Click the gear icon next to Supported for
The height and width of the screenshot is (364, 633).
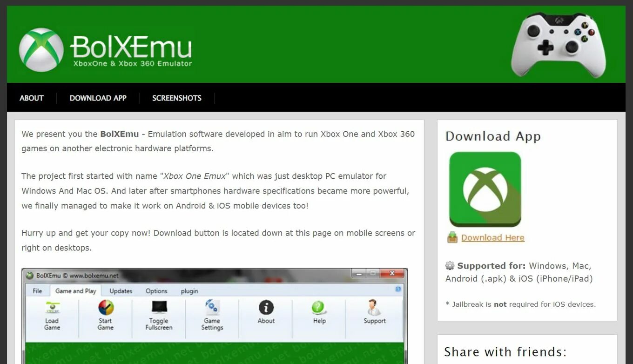pos(450,266)
